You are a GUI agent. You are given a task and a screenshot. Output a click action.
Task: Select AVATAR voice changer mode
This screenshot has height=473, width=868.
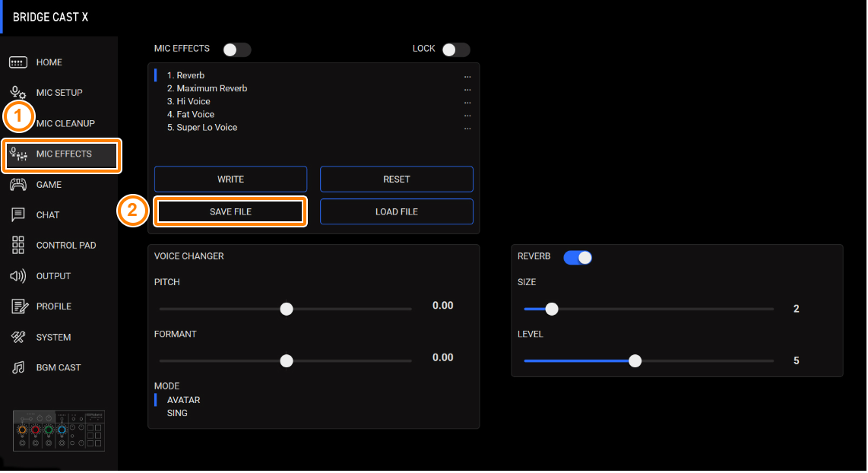coord(183,400)
